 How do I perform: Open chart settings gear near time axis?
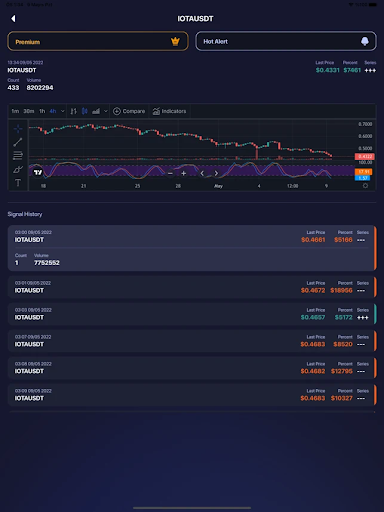(x=365, y=186)
